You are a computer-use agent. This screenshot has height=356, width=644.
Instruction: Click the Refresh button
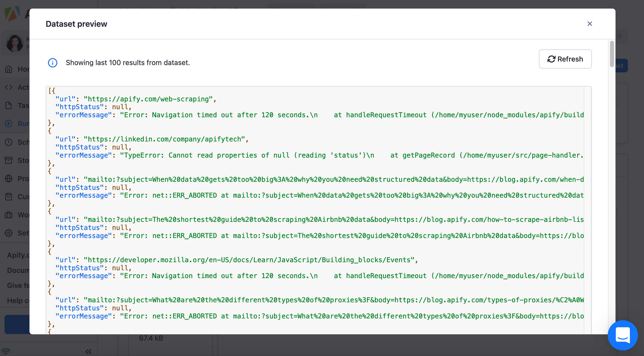click(x=565, y=59)
